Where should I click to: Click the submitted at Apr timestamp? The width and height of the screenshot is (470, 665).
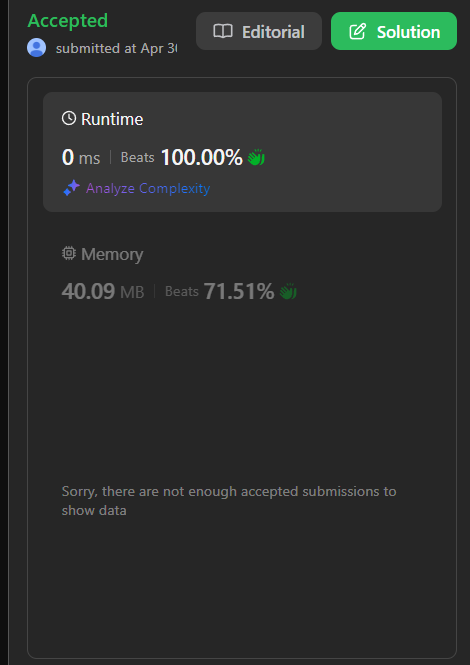117,48
